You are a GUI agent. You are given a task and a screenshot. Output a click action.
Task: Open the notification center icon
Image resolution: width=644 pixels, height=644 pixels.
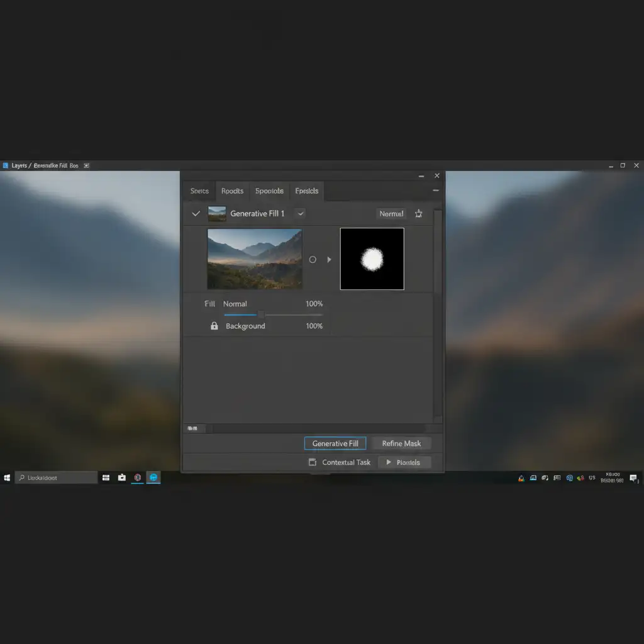[x=633, y=478]
